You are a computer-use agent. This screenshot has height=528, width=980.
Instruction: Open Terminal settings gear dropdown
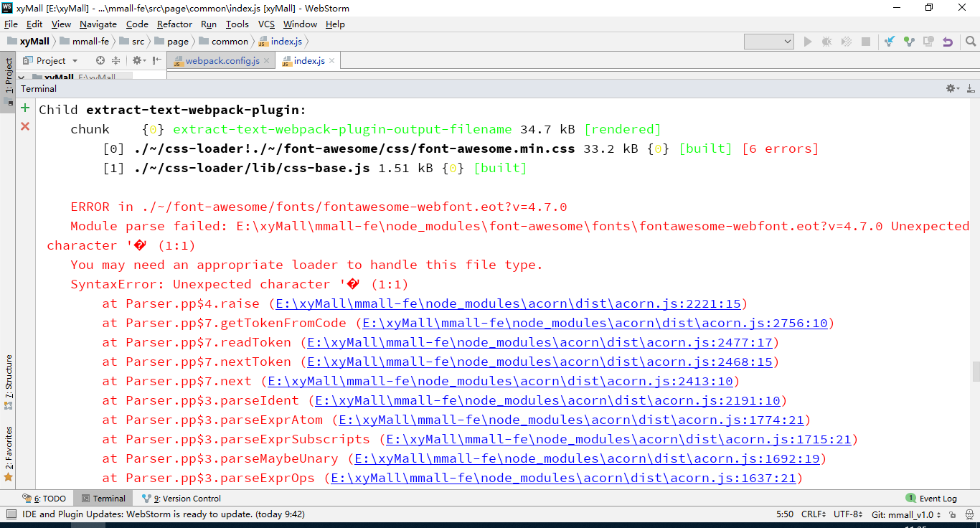click(952, 88)
